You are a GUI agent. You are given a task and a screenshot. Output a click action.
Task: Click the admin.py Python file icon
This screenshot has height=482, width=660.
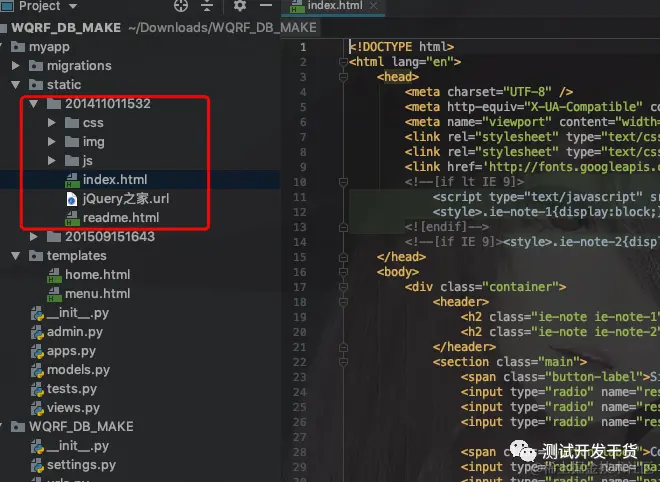tap(37, 333)
